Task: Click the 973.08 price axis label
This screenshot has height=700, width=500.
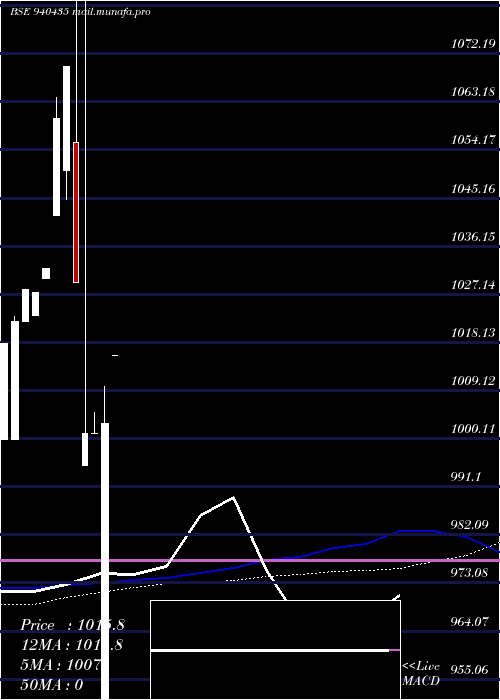Action: 469,573
